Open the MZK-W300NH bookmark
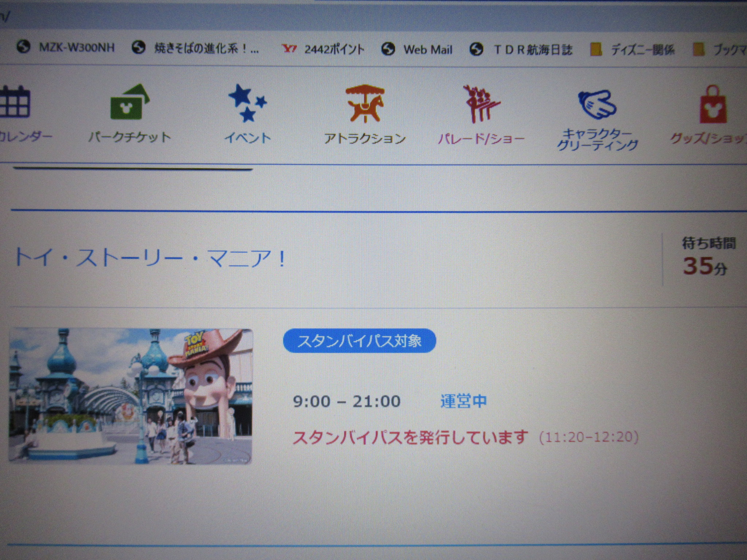The width and height of the screenshot is (747, 560). pyautogui.click(x=77, y=48)
